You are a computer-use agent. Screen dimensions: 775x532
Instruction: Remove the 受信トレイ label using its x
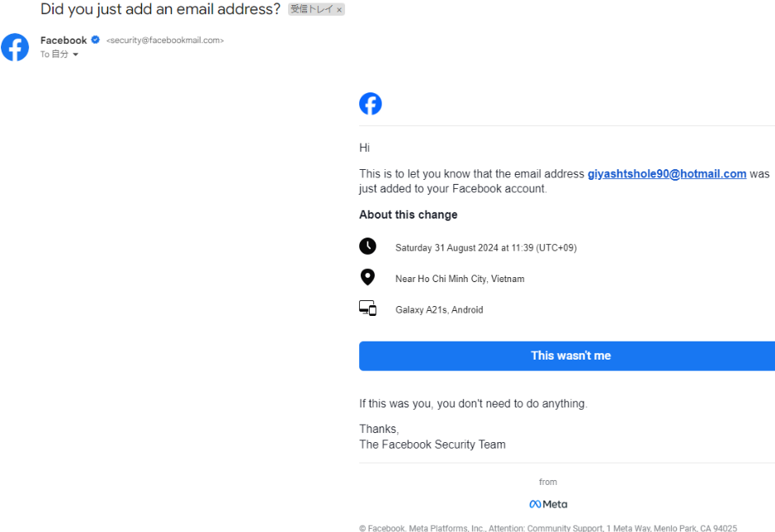pyautogui.click(x=339, y=10)
